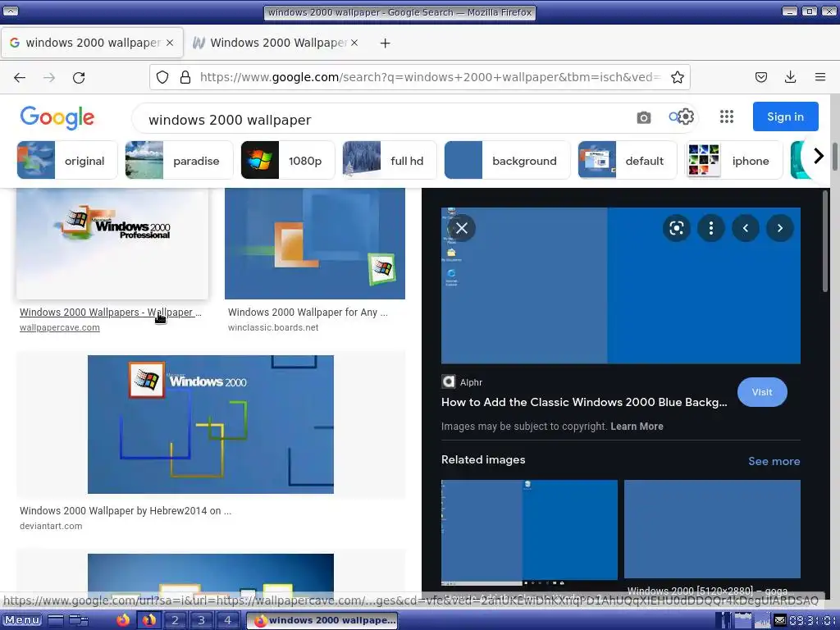
Task: Go back to the previous page
Action: 20,78
